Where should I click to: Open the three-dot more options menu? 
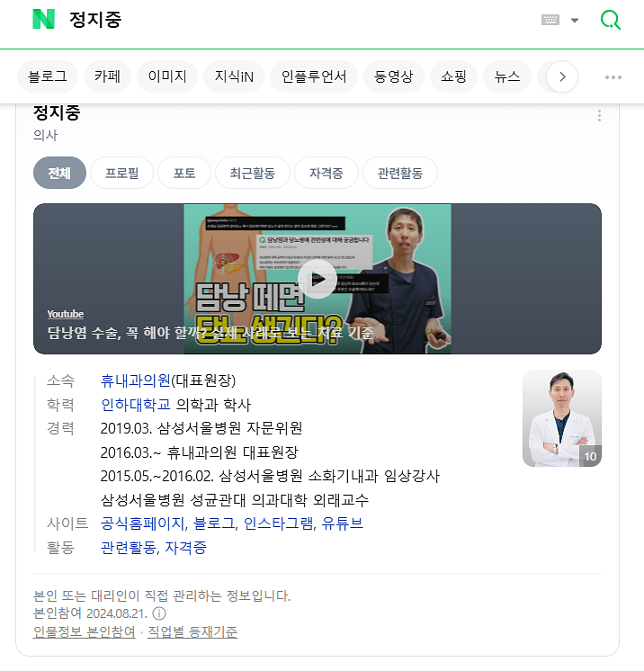coord(613,77)
